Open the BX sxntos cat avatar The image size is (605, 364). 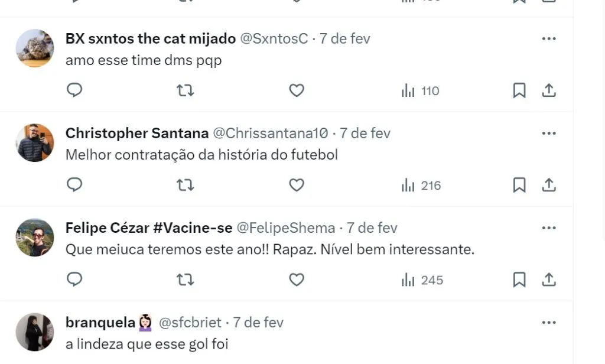click(35, 48)
